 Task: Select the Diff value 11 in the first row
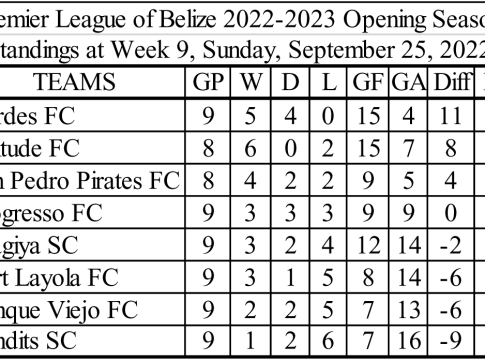[x=451, y=116]
